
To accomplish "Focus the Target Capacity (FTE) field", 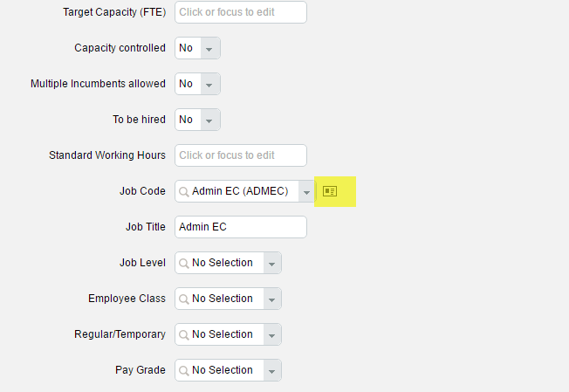I will coord(241,12).
